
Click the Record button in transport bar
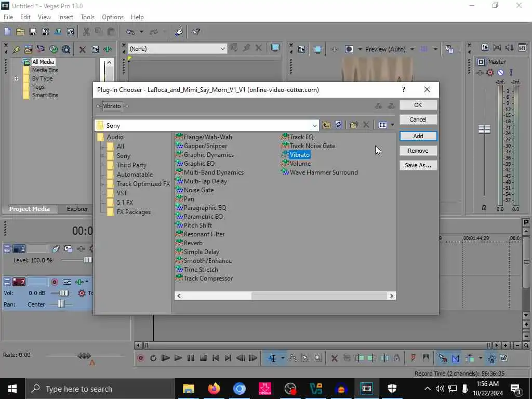[x=141, y=358]
